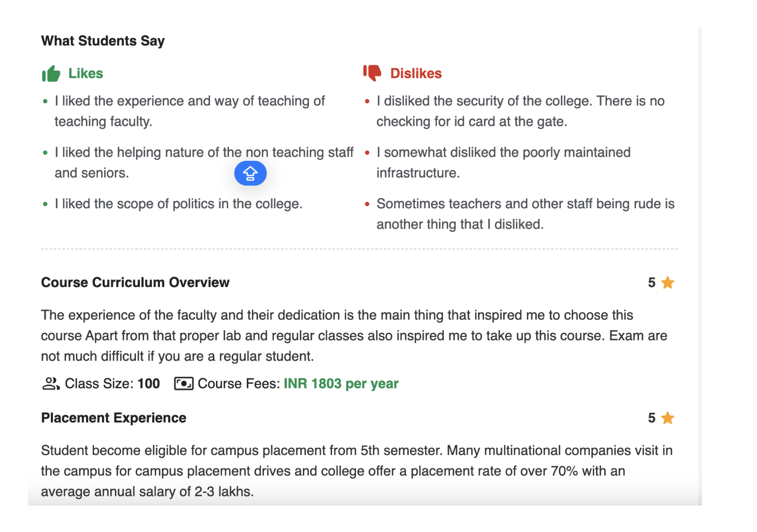Click the Course Curriculum Overview heading
This screenshot has width=757, height=532.
coord(135,283)
